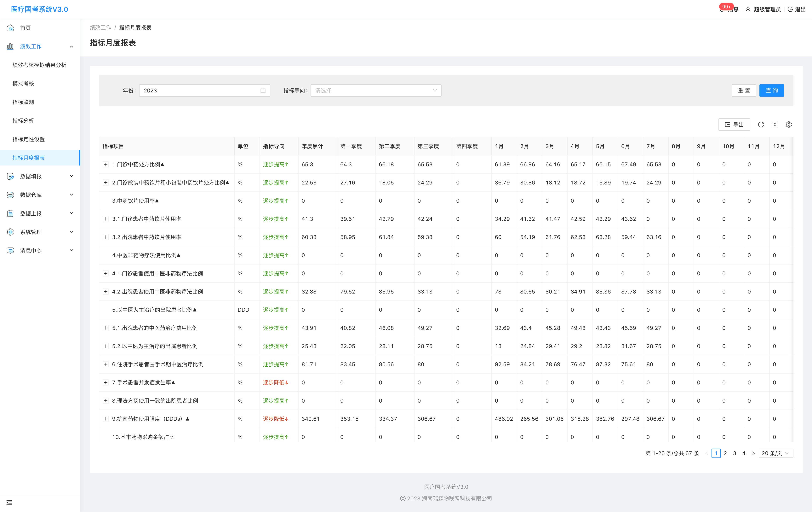
Task: Open the 20 条/页 page size dropdown
Action: click(775, 453)
